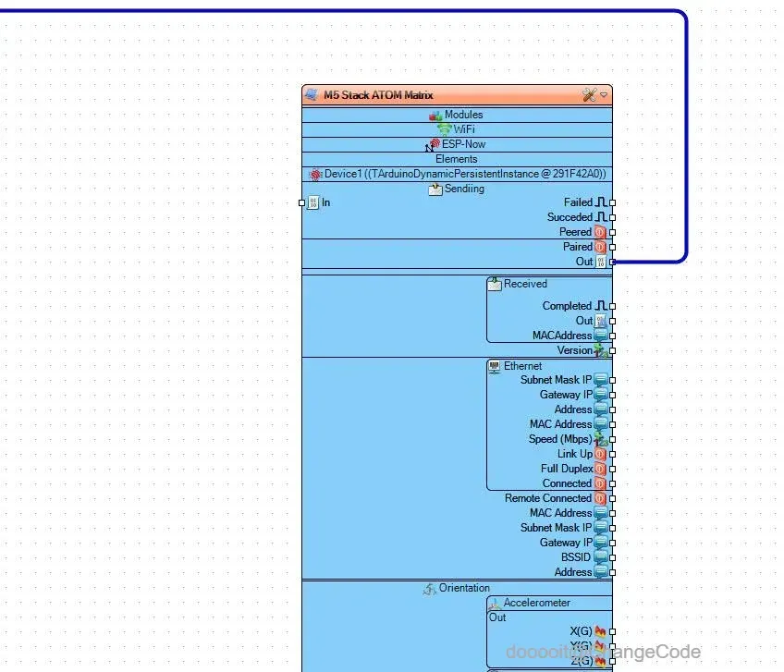
Task: Select the Out pin wired to the blue line
Action: point(612,262)
